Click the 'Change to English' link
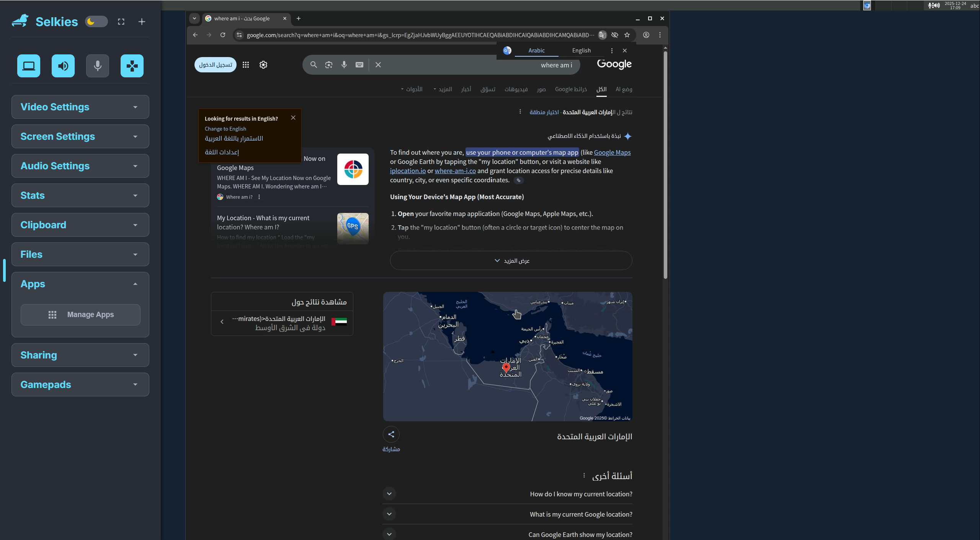This screenshot has height=540, width=980. click(x=225, y=129)
